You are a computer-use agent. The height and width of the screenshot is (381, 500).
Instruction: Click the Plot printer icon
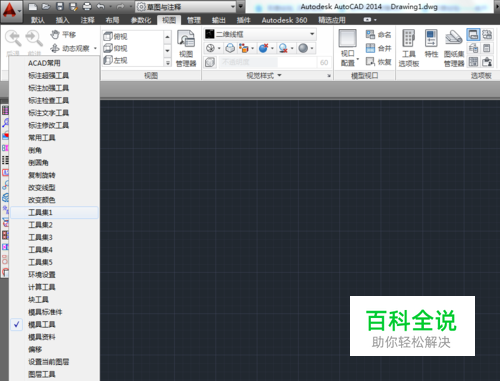coord(87,6)
